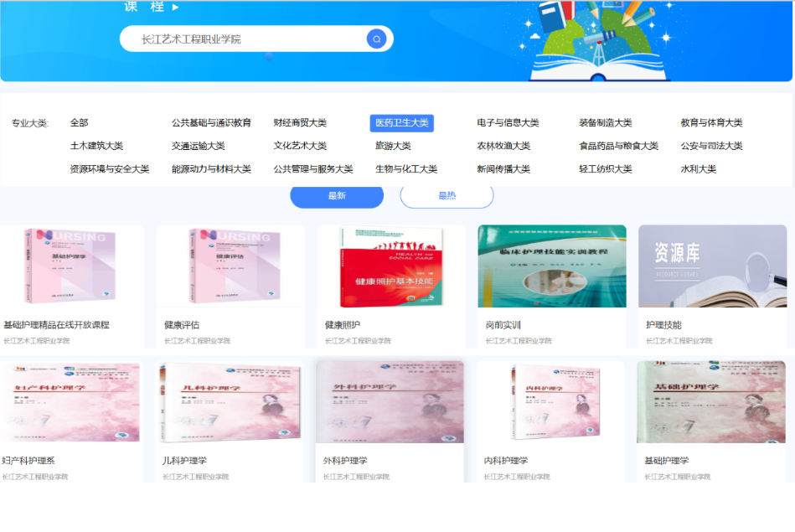Open the 岗前实训 course cover image
The height and width of the screenshot is (532, 795).
tap(552, 266)
